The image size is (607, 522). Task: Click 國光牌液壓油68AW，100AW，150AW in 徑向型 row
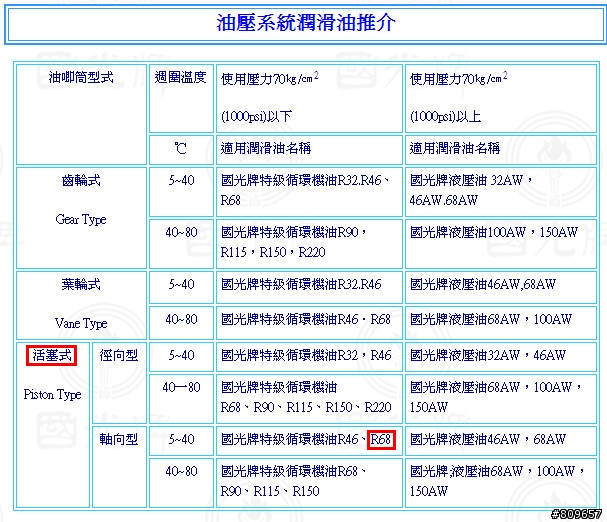coord(501,399)
